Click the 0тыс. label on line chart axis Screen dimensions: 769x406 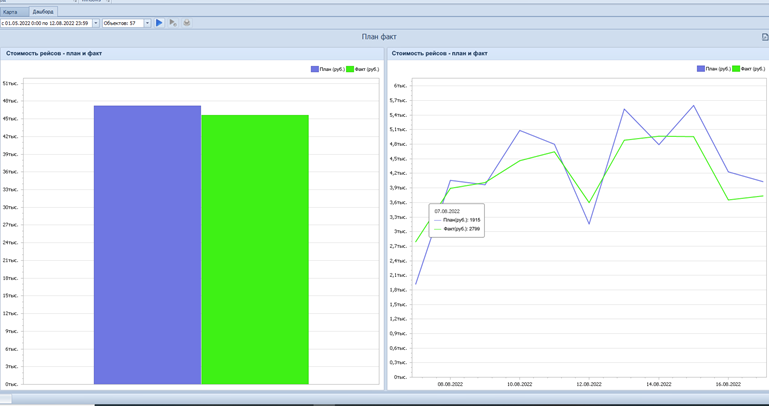click(401, 378)
